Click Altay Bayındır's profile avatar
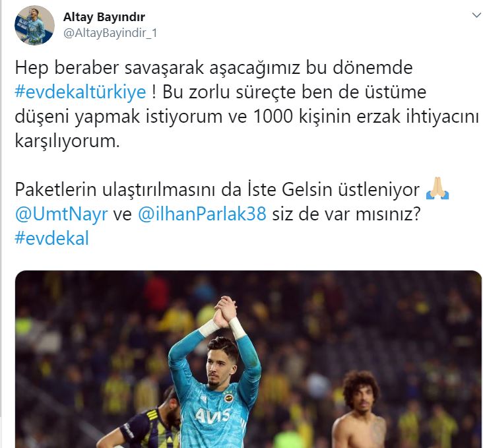Screen dimensions: 483x448 click(x=34, y=25)
